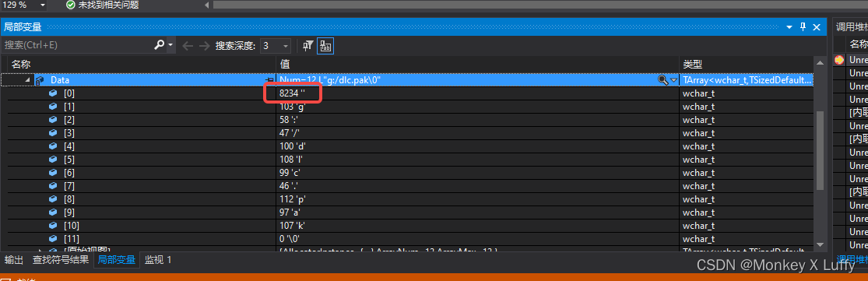
Task: Click the editor horizontal scrollbar left arrow
Action: point(207,5)
